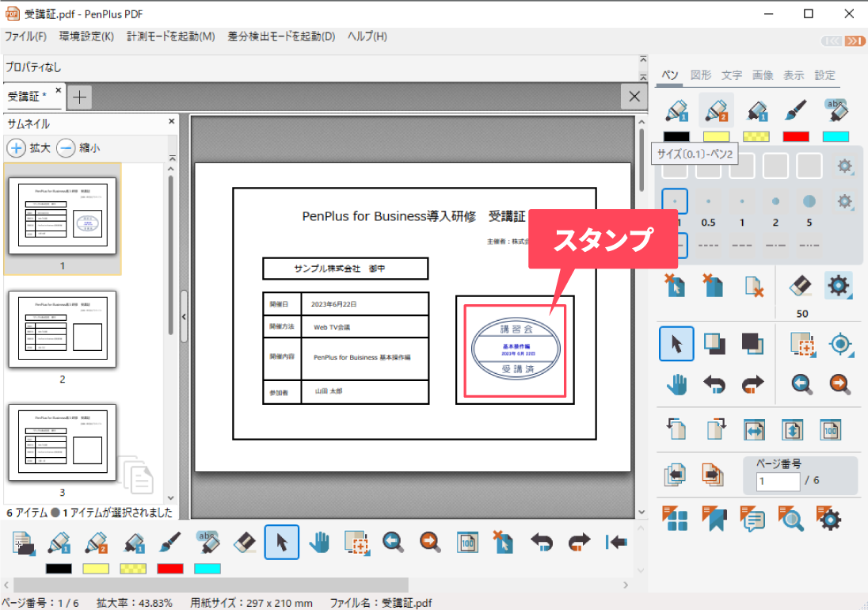The height and width of the screenshot is (610, 868).
Task: Select the brush tool in the right panel
Action: (x=796, y=111)
